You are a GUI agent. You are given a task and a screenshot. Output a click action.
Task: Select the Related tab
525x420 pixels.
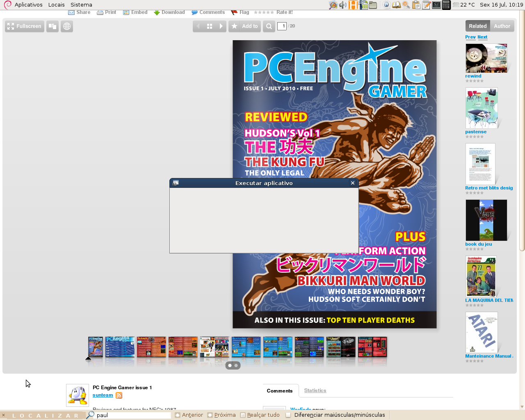pos(478,26)
